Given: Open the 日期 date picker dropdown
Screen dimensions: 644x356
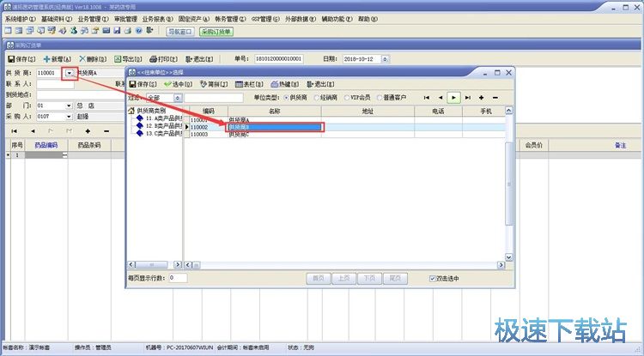Looking at the screenshot, I should [x=385, y=59].
